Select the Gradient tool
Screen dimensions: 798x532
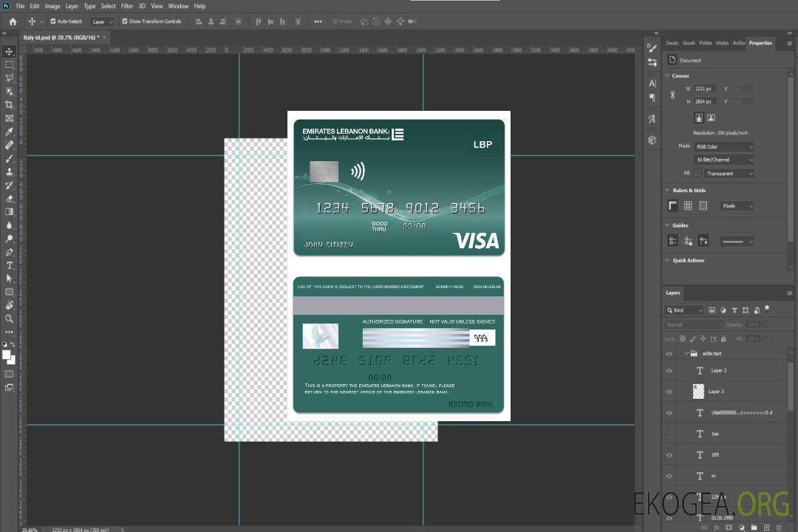pos(9,212)
